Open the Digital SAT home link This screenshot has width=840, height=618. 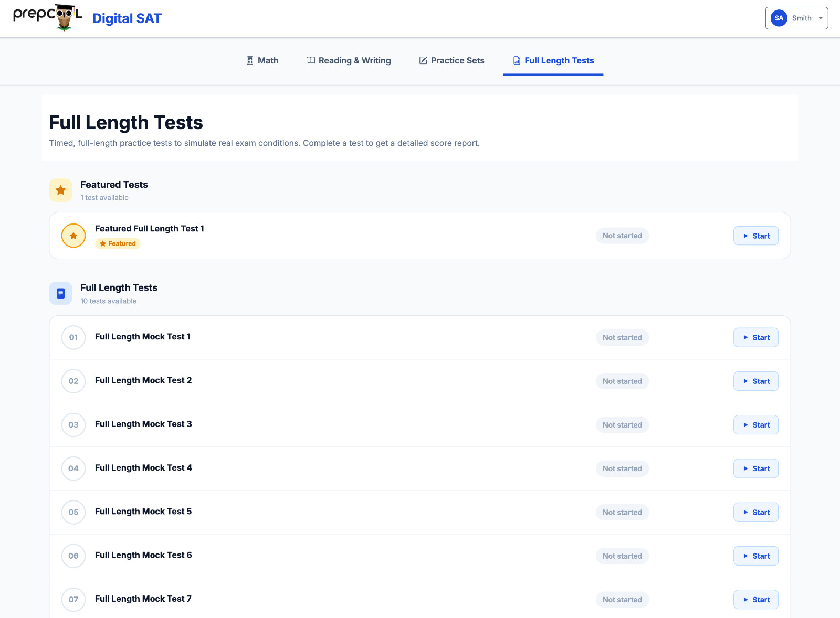(x=127, y=18)
